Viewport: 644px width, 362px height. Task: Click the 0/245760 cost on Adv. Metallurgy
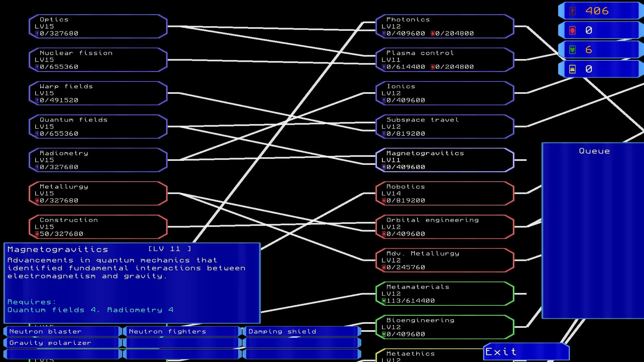tap(406, 267)
